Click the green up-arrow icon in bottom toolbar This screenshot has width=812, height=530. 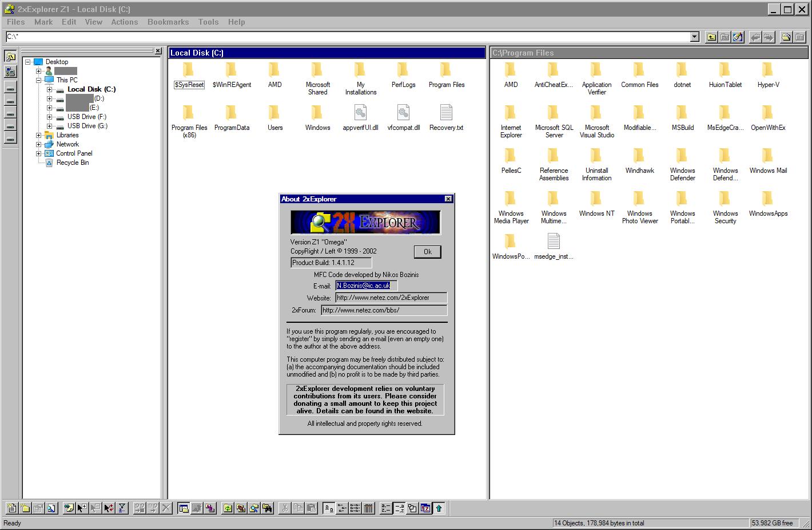tap(439, 508)
